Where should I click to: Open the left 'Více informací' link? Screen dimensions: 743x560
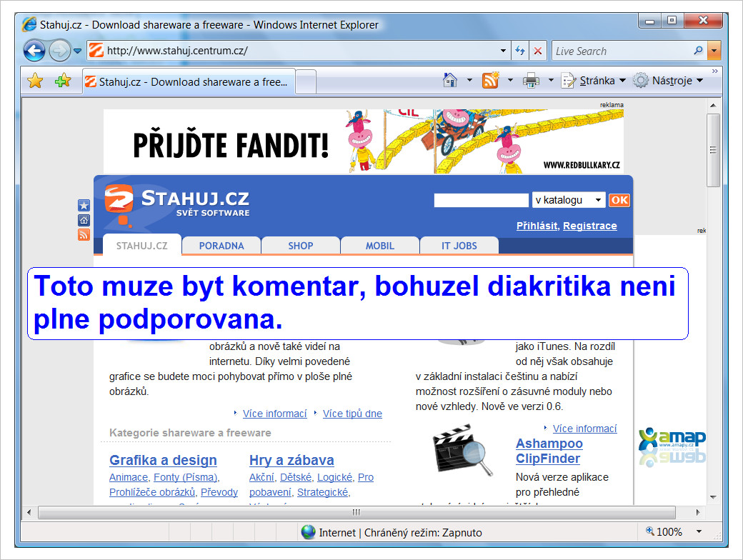275,414
